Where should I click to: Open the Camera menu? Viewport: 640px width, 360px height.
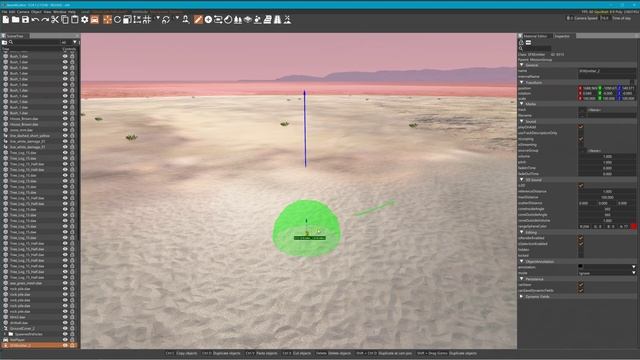coord(23,12)
